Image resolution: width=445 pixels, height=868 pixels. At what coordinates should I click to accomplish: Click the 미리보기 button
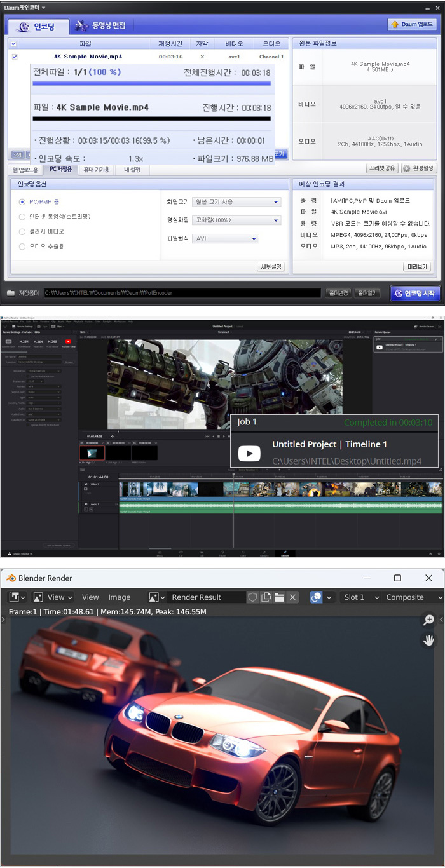point(417,267)
